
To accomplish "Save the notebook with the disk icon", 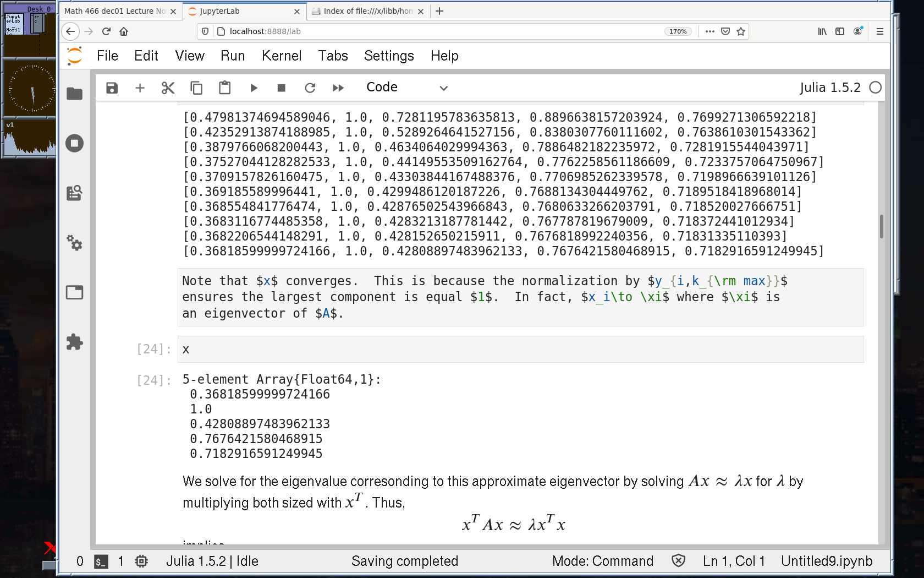I will [112, 88].
